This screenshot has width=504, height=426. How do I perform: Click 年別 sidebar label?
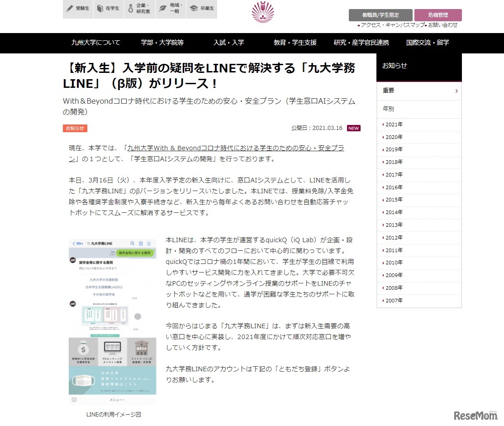pos(388,109)
